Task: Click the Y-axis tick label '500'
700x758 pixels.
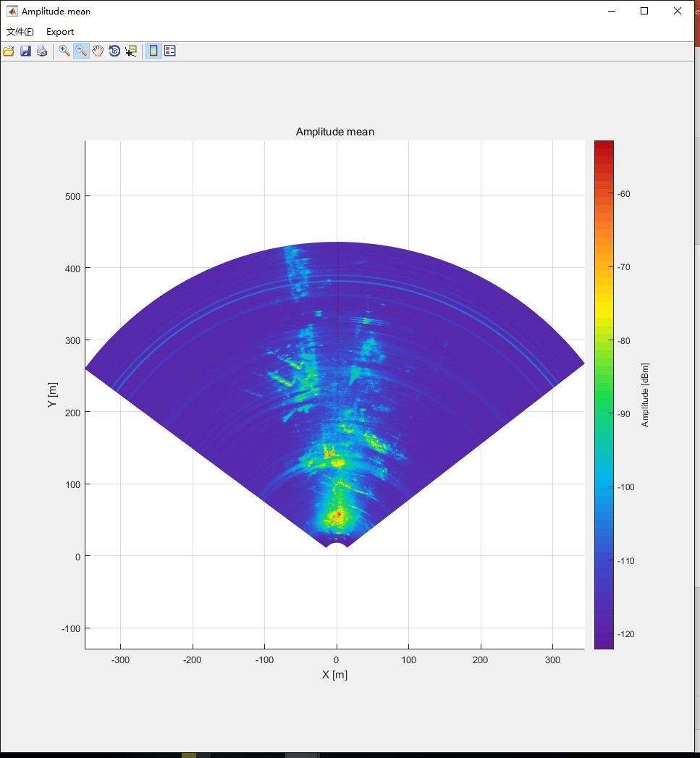Action: [x=73, y=196]
